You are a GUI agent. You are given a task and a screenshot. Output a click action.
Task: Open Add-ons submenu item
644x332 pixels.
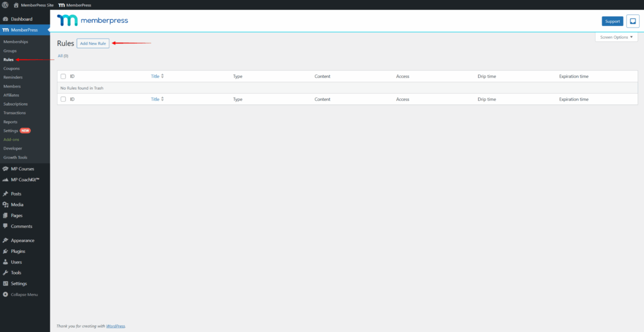click(x=11, y=139)
